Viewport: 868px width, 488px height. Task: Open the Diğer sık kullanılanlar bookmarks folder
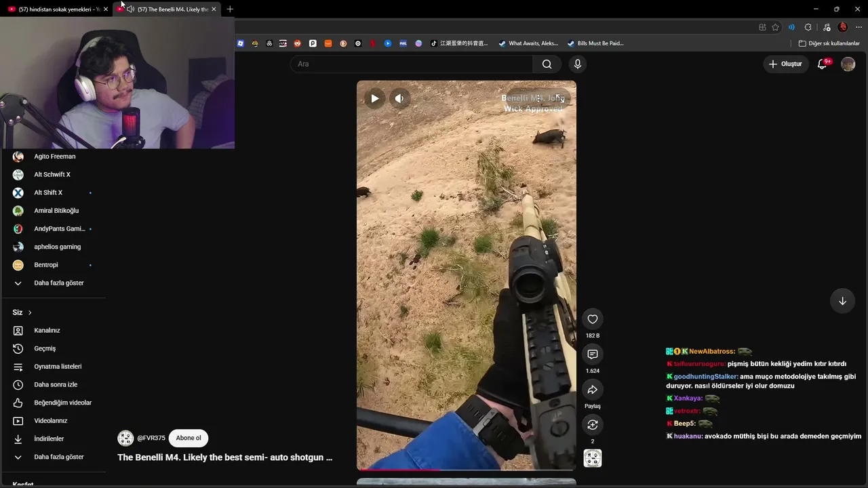pyautogui.click(x=829, y=43)
